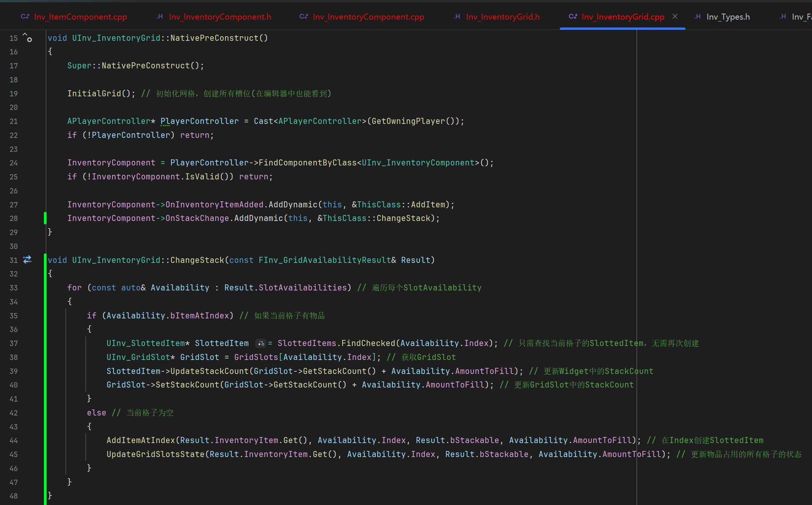
Task: Close the Inv_InventoryGrid.cpp tab
Action: click(675, 17)
